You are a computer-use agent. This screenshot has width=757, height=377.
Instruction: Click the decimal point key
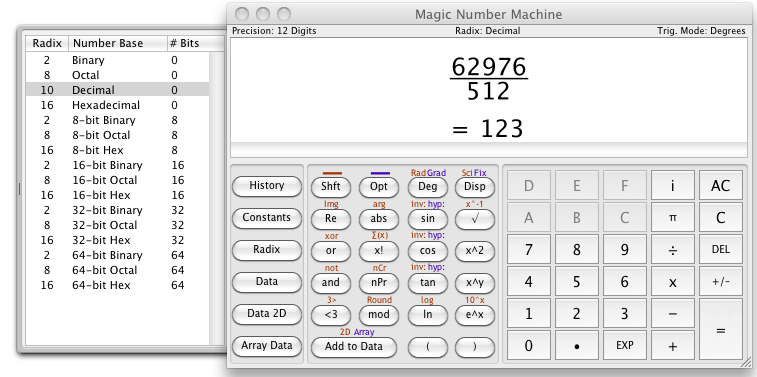click(x=576, y=346)
